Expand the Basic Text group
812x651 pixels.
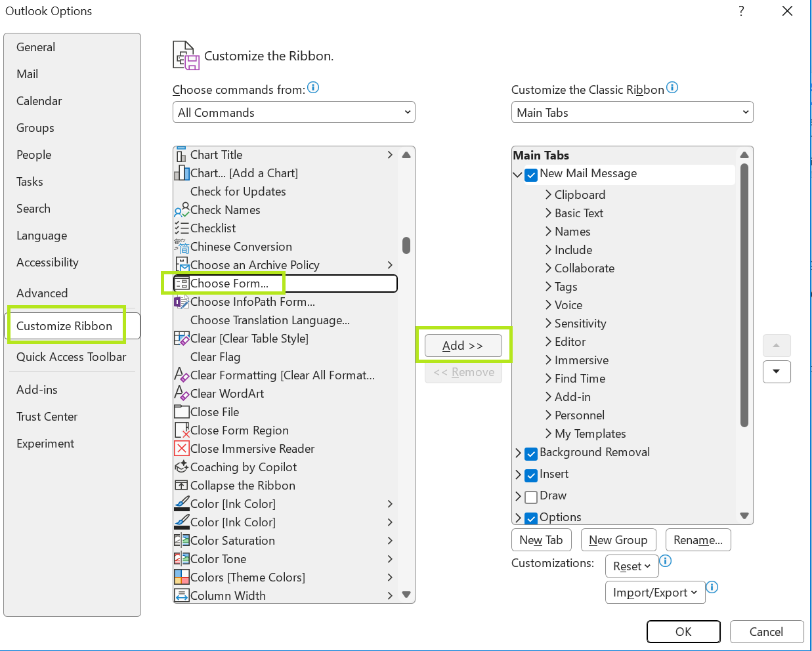548,213
